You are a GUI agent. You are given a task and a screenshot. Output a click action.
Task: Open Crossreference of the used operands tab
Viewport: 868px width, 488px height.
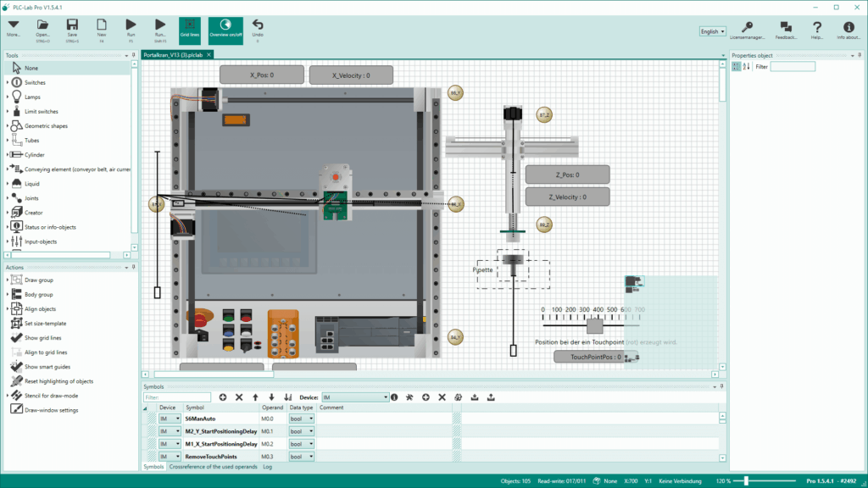click(x=213, y=467)
